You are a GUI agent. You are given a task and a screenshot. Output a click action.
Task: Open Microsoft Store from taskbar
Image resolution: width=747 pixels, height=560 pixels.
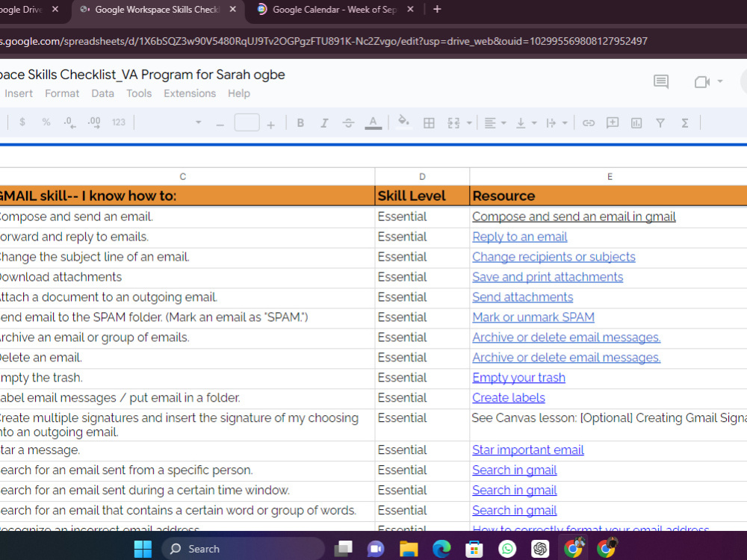(474, 549)
